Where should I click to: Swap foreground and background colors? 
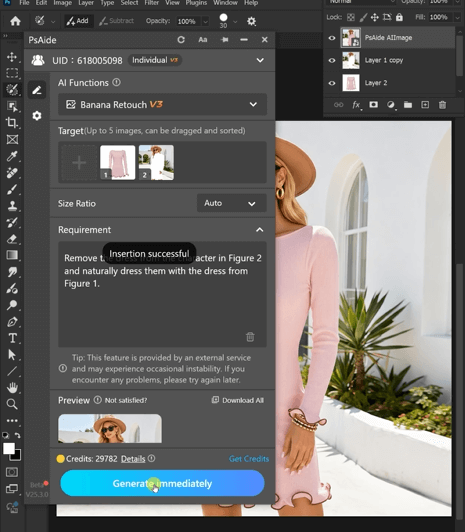pos(18,435)
